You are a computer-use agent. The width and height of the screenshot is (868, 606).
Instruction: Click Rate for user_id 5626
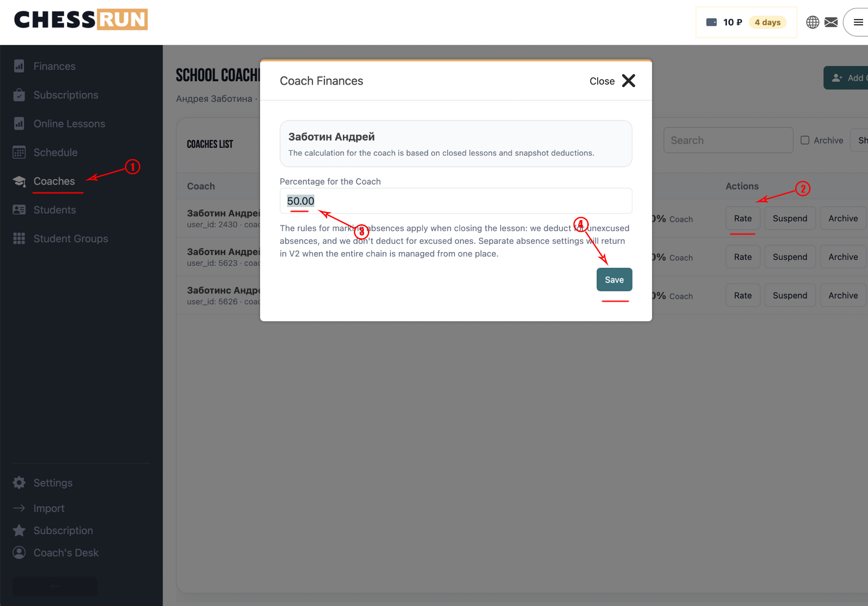click(743, 296)
